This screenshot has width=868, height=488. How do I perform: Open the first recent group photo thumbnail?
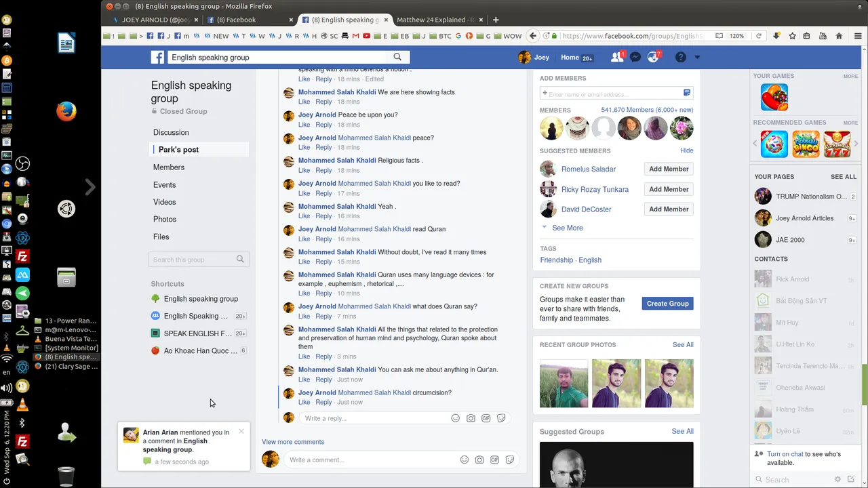[564, 383]
